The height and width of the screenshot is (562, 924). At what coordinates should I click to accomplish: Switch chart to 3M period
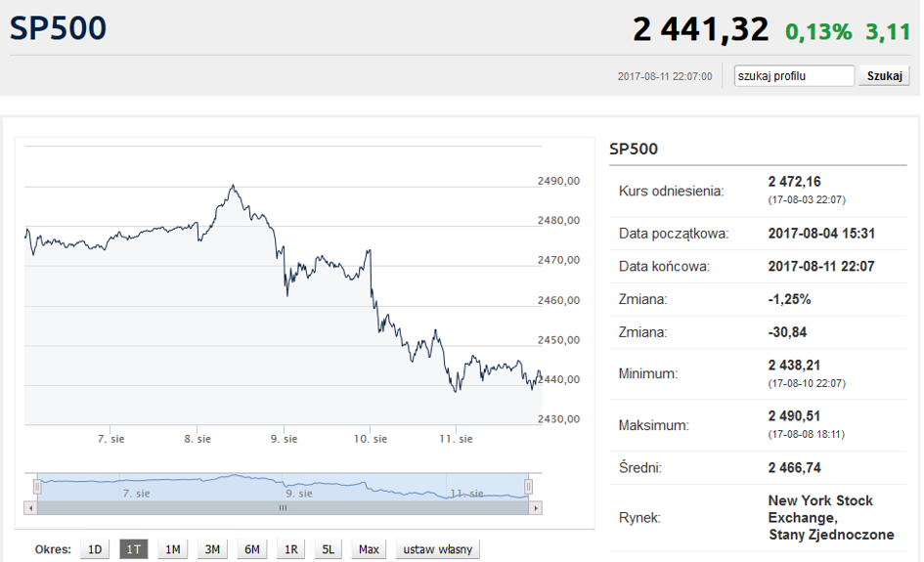(212, 549)
